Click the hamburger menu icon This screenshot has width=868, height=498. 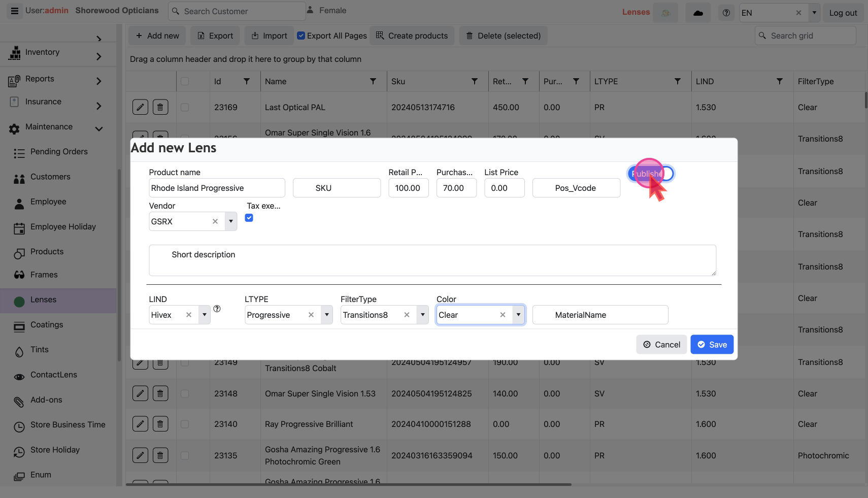pos(15,11)
